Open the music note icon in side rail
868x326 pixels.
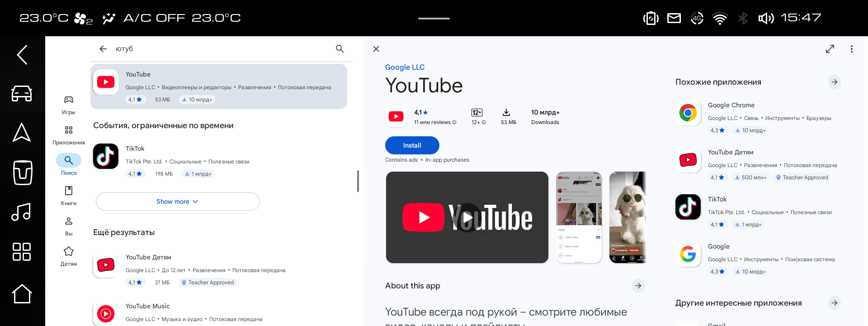22,211
